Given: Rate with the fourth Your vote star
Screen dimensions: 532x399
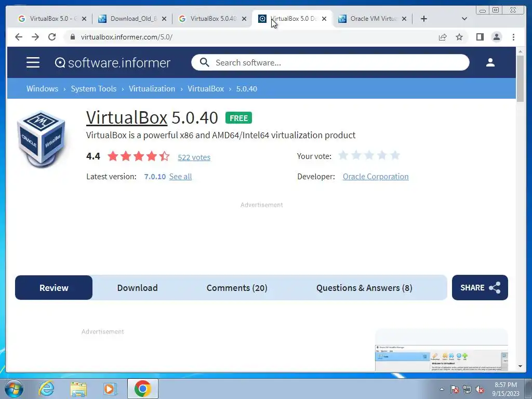Looking at the screenshot, I should click(x=382, y=155).
